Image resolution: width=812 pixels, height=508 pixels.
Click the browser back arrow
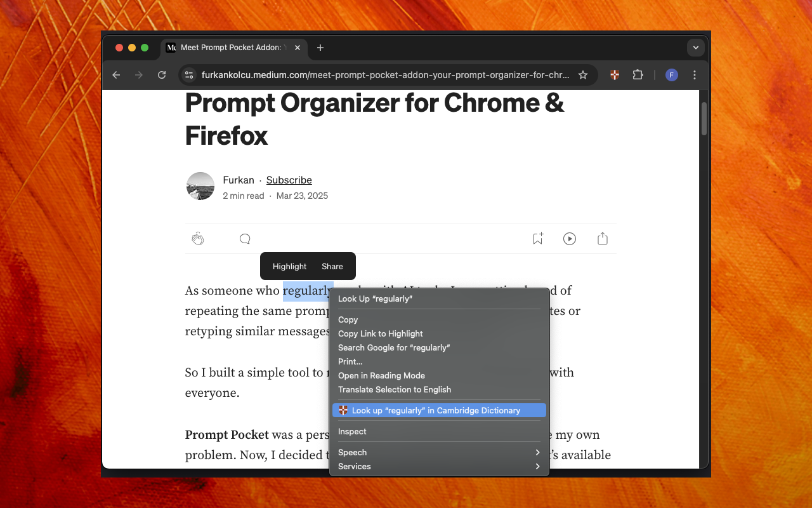pyautogui.click(x=116, y=75)
